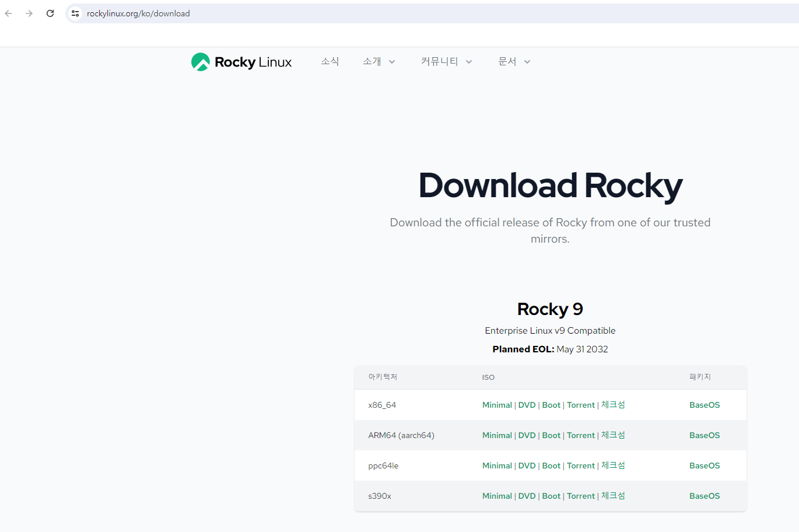Expand the 커뮤니티 dropdown chevron

[x=469, y=62]
